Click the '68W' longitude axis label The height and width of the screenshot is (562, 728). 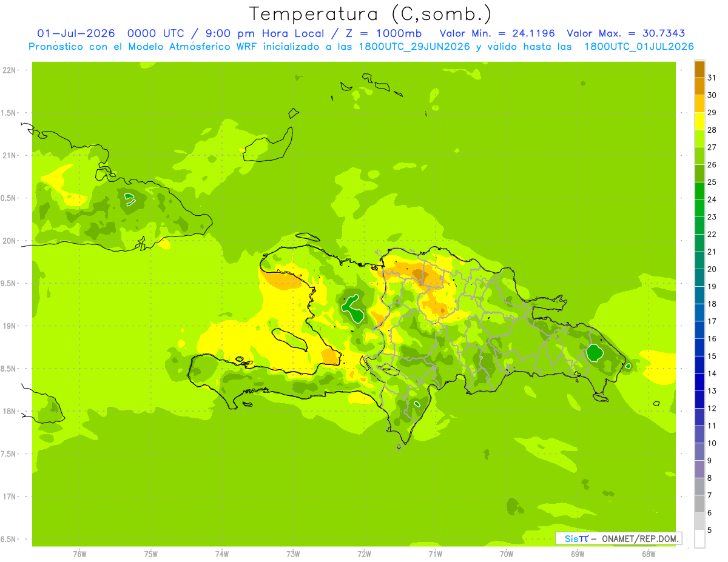649,554
